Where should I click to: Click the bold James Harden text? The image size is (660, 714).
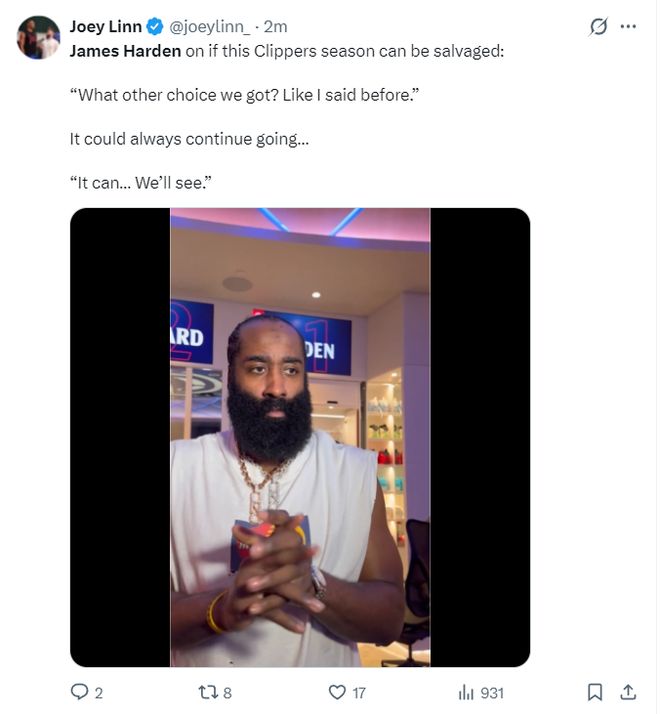pyautogui.click(x=125, y=50)
